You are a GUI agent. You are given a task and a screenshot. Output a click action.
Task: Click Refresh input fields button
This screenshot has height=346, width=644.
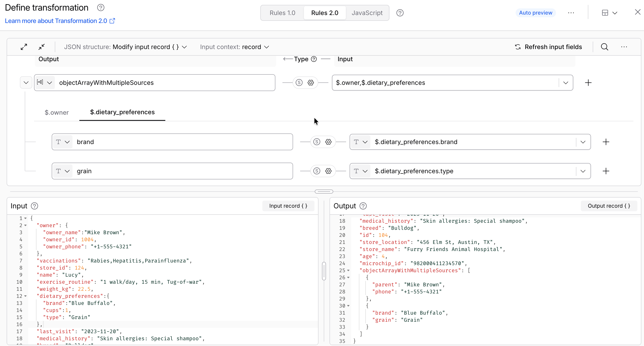tap(548, 47)
